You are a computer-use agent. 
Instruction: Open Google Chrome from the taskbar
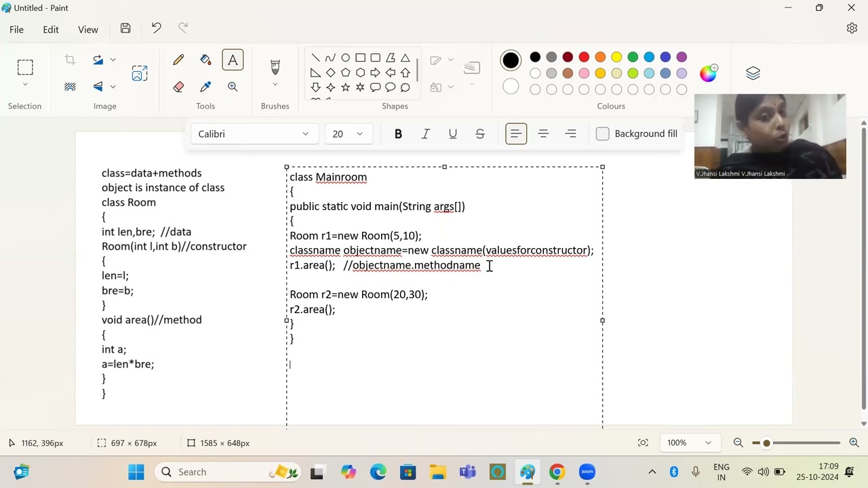point(557,472)
